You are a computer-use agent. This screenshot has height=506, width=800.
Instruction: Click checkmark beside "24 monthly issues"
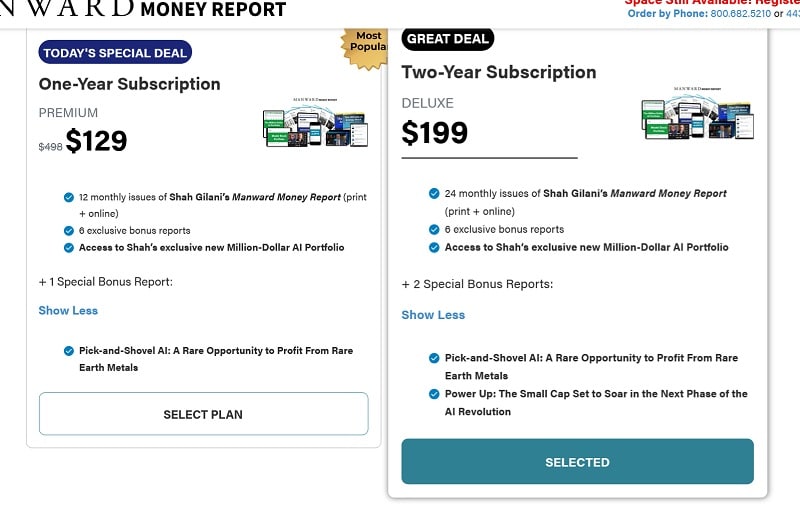click(434, 193)
